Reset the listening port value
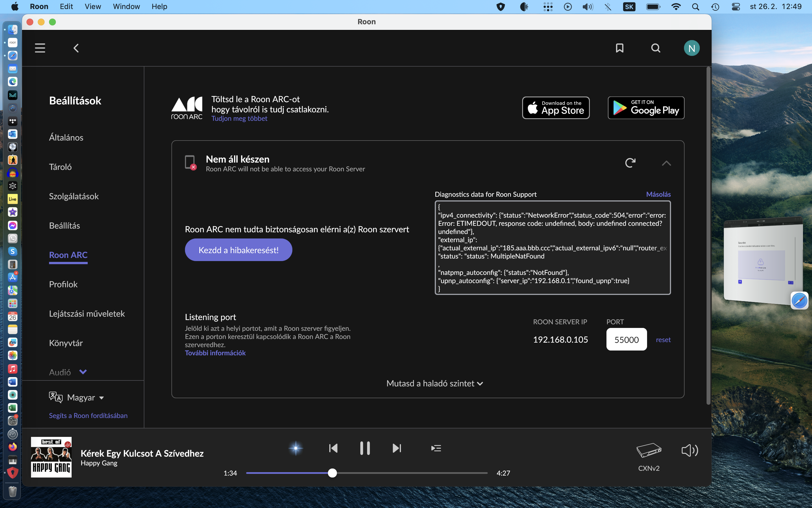Viewport: 812px width, 508px height. click(x=663, y=340)
